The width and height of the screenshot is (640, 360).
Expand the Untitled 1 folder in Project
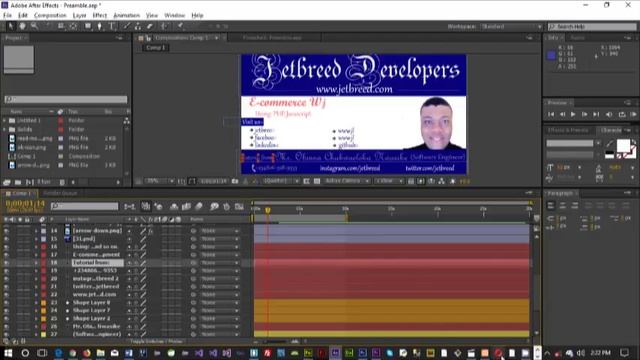click(5, 120)
